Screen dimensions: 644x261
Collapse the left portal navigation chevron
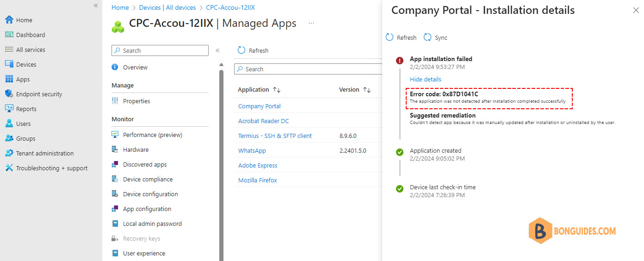pos(96,6)
